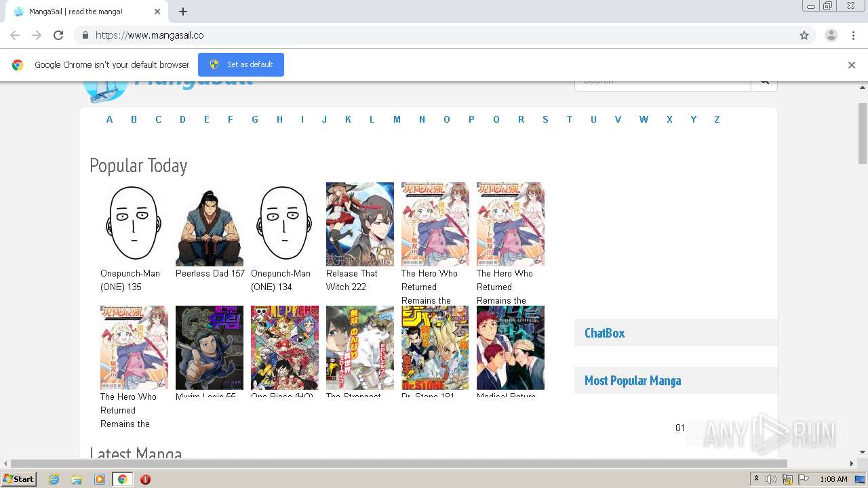Click Release That Witch cover thumbnail

(x=360, y=224)
